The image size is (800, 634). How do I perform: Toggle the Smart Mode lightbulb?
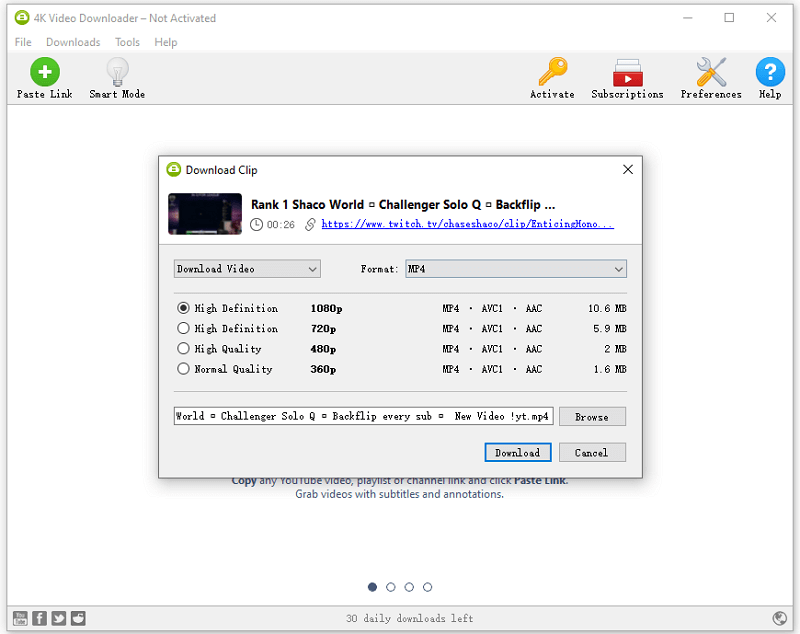[117, 71]
